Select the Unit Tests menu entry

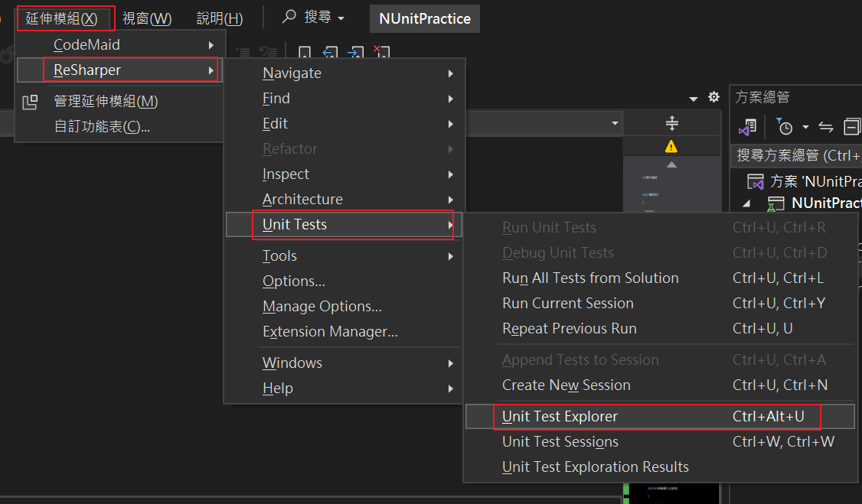[344, 225]
